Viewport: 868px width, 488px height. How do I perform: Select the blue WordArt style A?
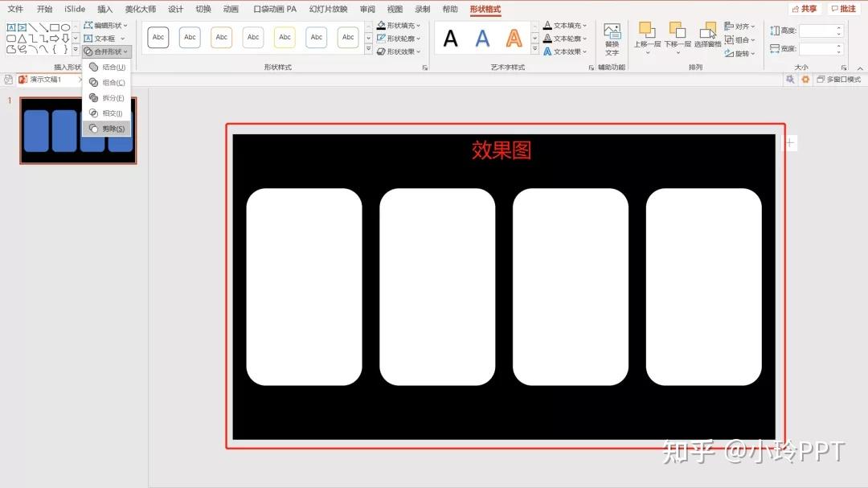pyautogui.click(x=482, y=37)
